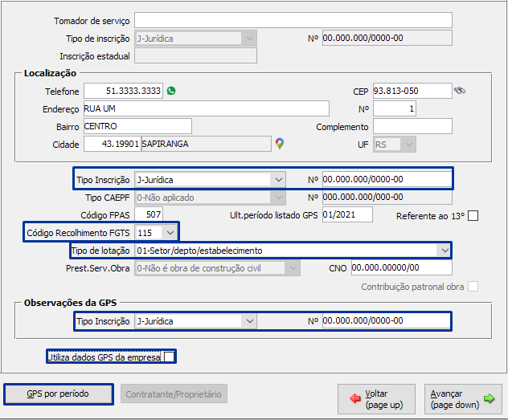Expand Tipo Inscrição dropdown below Localização
508x420 pixels.
point(278,180)
